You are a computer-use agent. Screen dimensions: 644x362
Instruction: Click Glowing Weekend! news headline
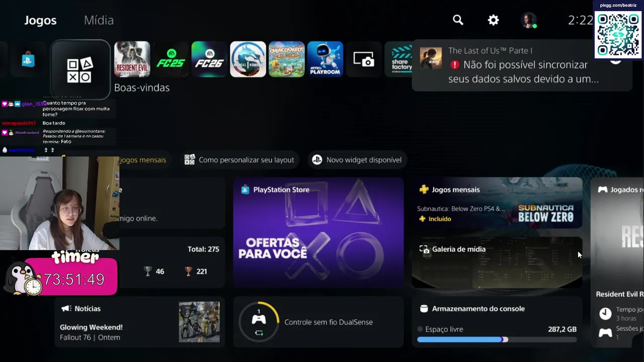click(x=91, y=327)
